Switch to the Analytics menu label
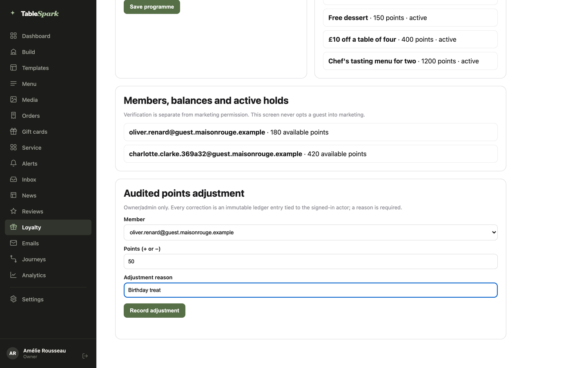 tap(34, 275)
